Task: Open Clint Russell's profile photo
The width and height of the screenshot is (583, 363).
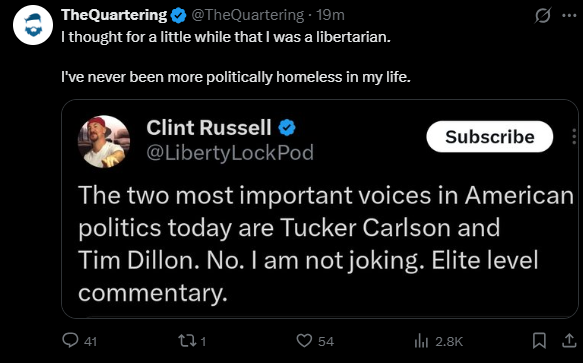Action: tap(104, 141)
